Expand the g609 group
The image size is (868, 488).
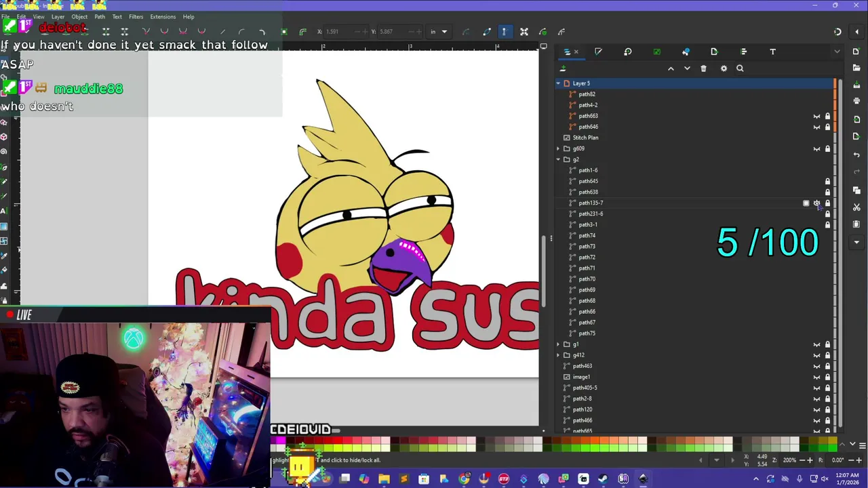point(558,148)
